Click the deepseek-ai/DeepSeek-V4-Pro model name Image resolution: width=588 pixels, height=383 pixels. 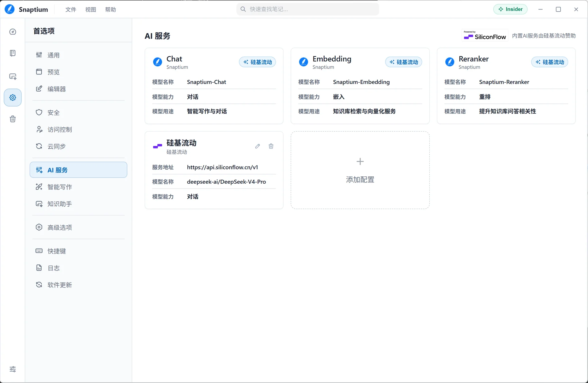click(x=226, y=182)
